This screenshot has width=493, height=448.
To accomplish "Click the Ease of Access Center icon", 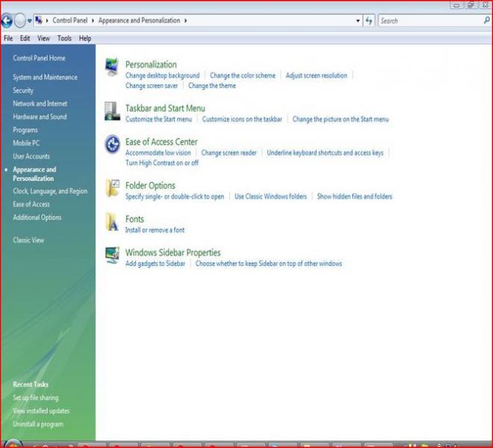I will (x=112, y=144).
